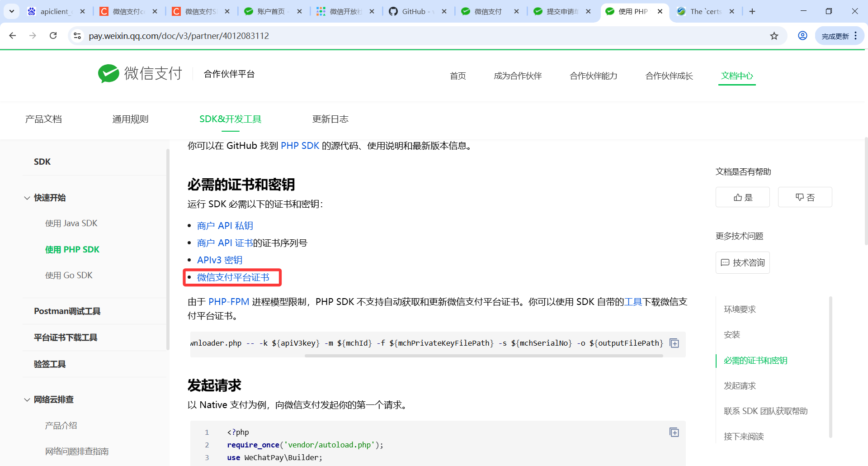The height and width of the screenshot is (466, 868).
Task: Open 验签工具 in sidebar
Action: click(50, 364)
